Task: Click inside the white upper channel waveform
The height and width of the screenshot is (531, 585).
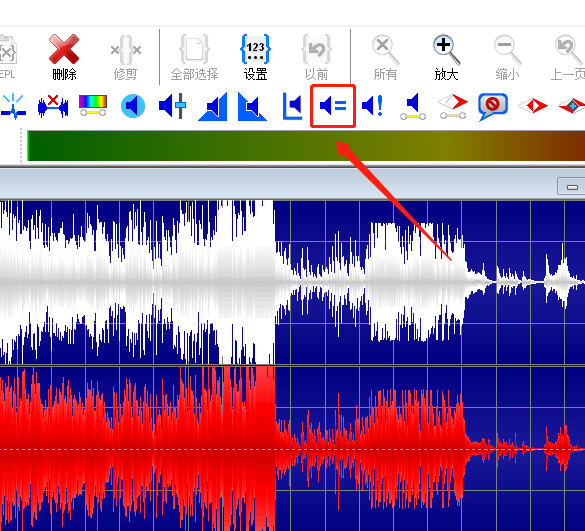Action: [x=292, y=282]
